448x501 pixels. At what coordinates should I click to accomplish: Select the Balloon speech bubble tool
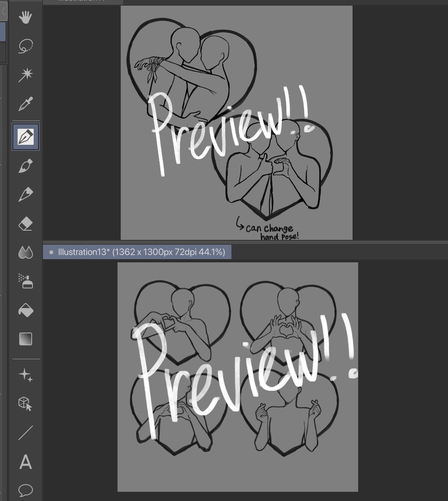[x=25, y=490]
